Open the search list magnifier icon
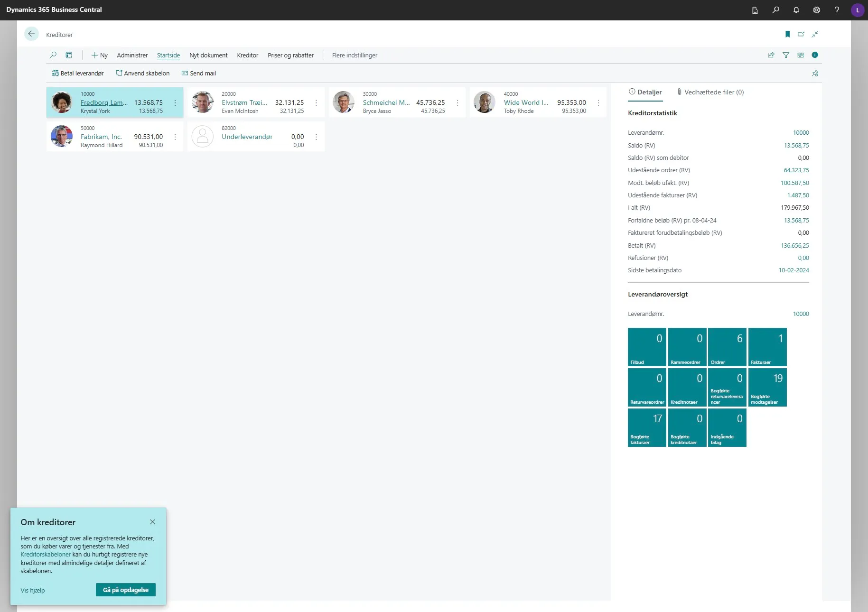Viewport: 868px width, 612px height. point(53,55)
